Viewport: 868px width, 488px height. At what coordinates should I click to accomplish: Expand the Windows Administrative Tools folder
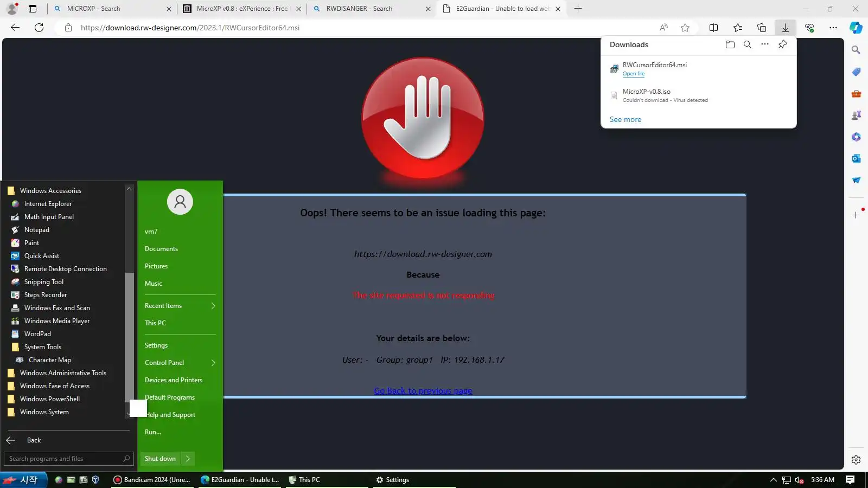click(x=63, y=373)
